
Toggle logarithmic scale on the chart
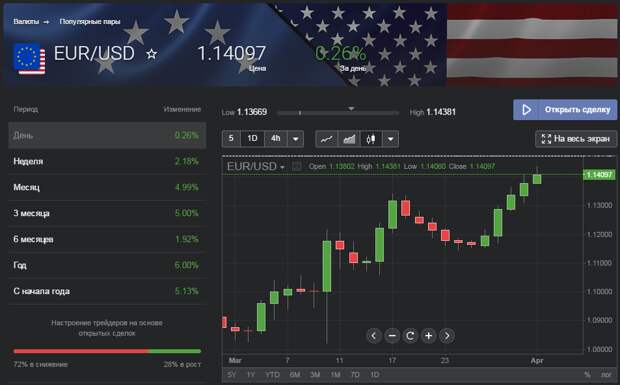(x=606, y=374)
